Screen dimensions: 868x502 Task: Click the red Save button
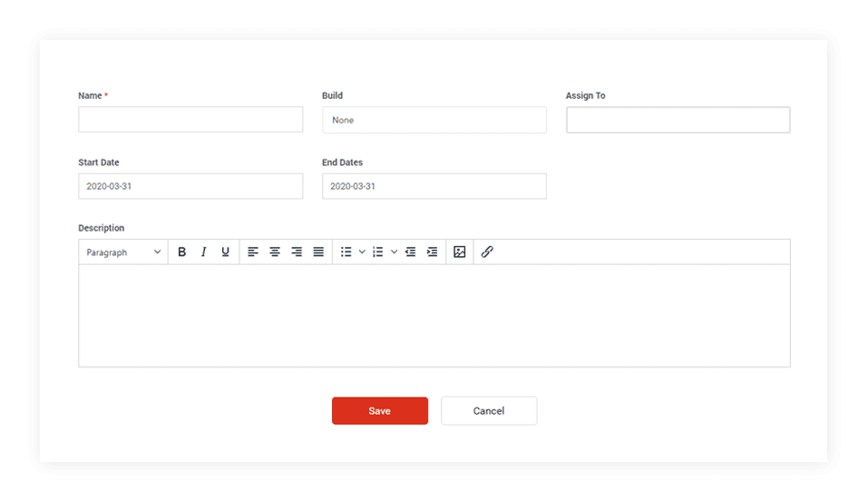(x=380, y=410)
